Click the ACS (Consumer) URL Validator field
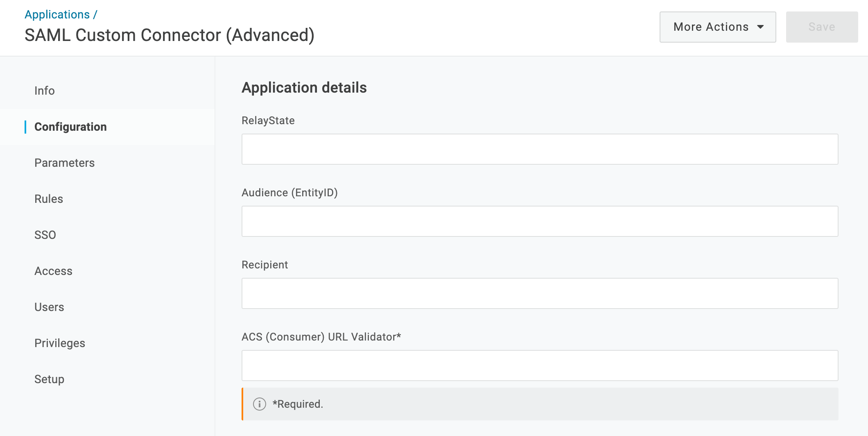 (x=540, y=366)
